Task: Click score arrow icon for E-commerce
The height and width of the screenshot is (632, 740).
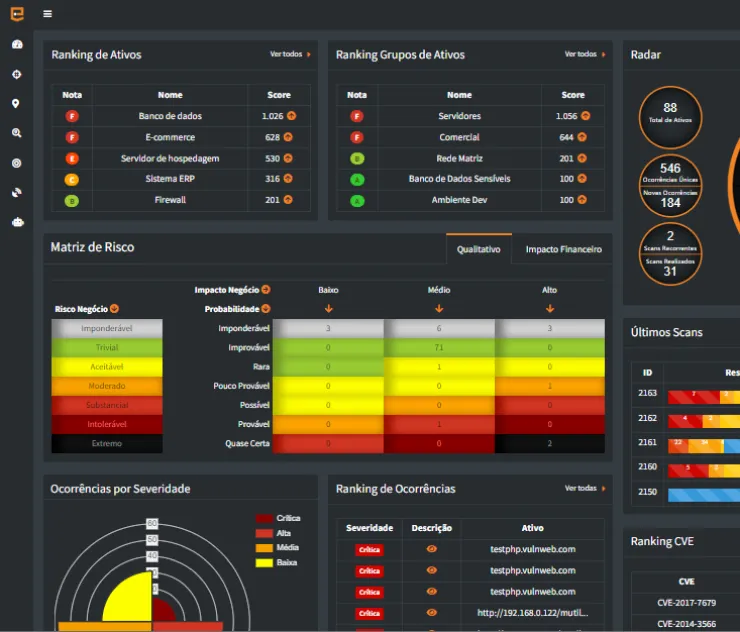Action: tap(288, 137)
